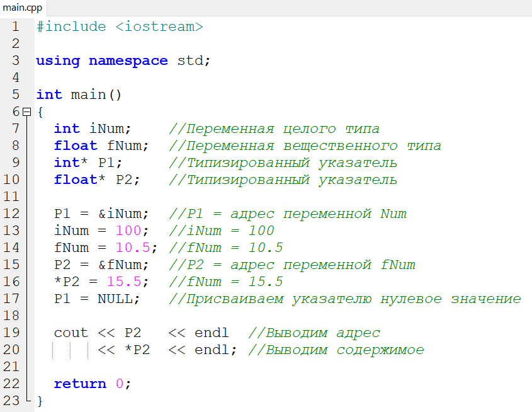Click 'P1;' declaration on line 9

pyautogui.click(x=110, y=163)
